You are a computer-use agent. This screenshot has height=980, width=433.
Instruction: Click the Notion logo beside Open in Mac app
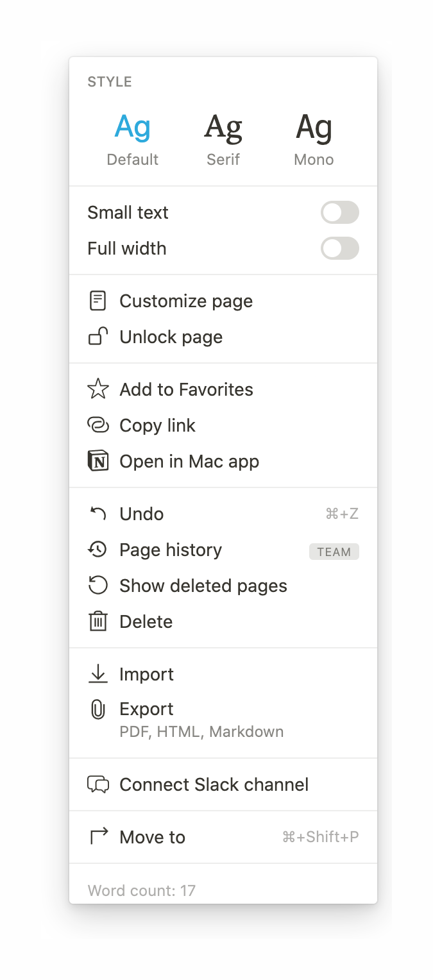(98, 460)
